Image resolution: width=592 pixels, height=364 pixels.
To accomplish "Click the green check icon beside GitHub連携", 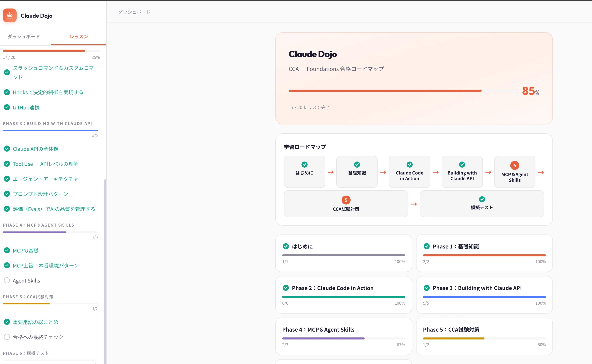I will coord(7,107).
